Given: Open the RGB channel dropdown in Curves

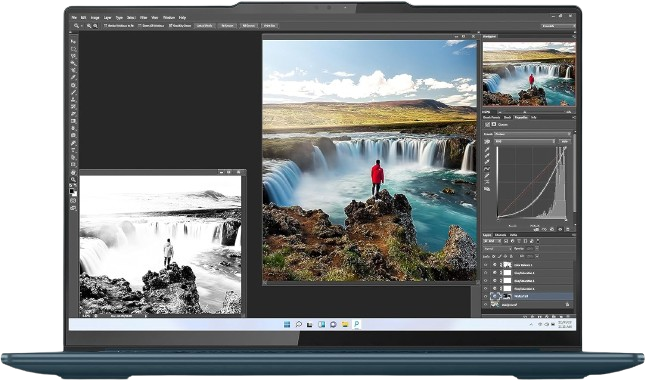Looking at the screenshot, I should point(525,141).
